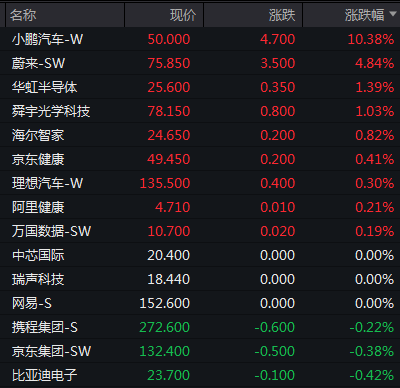Click the percentage 1.03%
Viewport: 400px width, 388px height.
coord(375,111)
